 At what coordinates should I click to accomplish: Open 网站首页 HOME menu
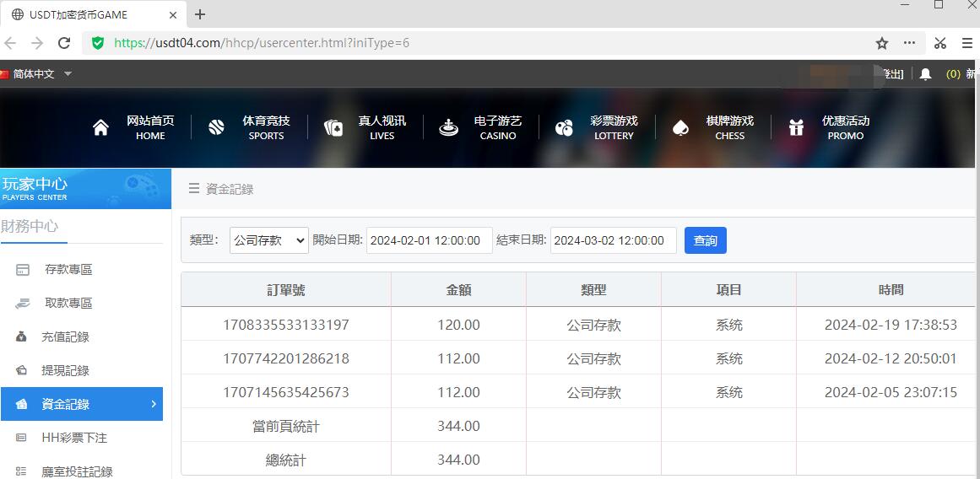pyautogui.click(x=150, y=127)
